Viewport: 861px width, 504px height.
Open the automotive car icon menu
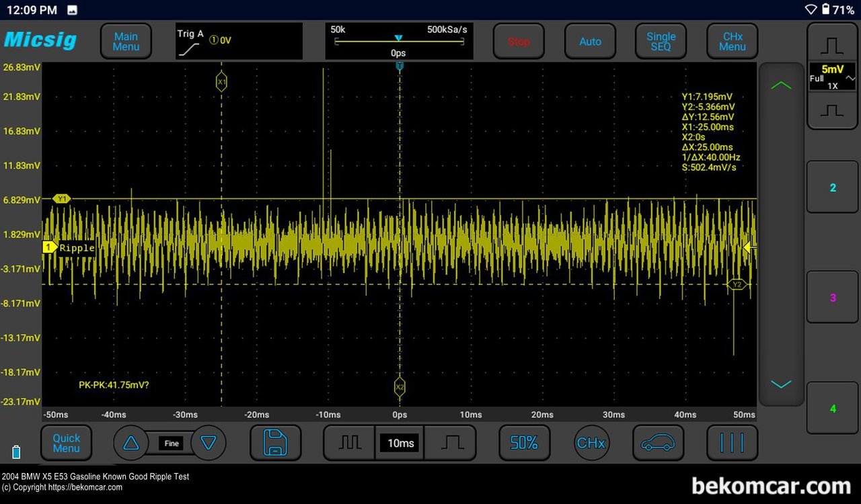658,443
